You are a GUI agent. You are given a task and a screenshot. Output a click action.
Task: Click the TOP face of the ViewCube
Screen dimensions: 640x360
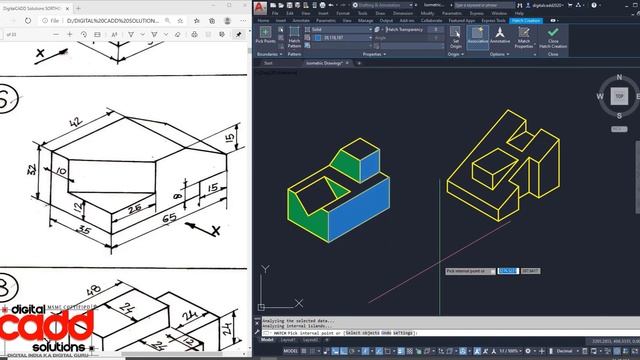point(619,96)
